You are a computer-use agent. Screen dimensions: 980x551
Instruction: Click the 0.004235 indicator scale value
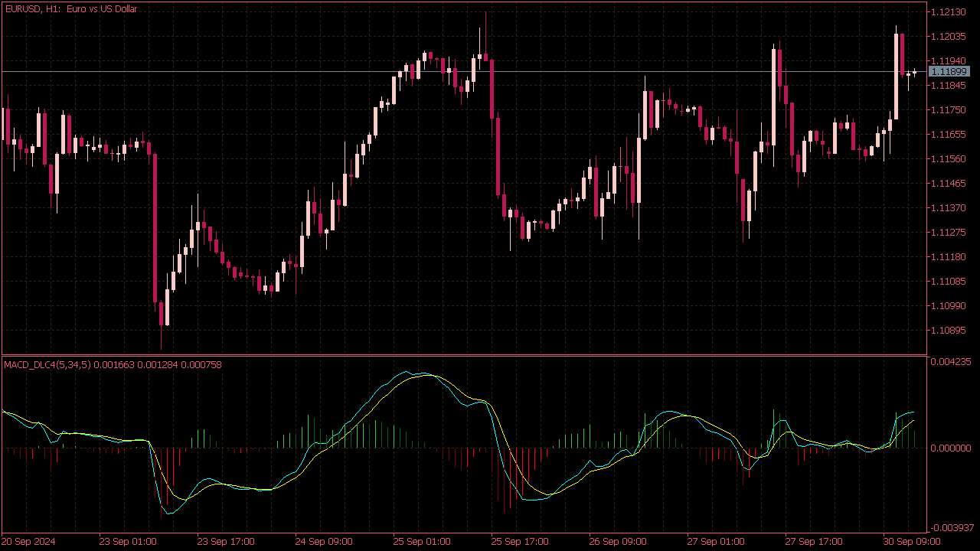(951, 362)
